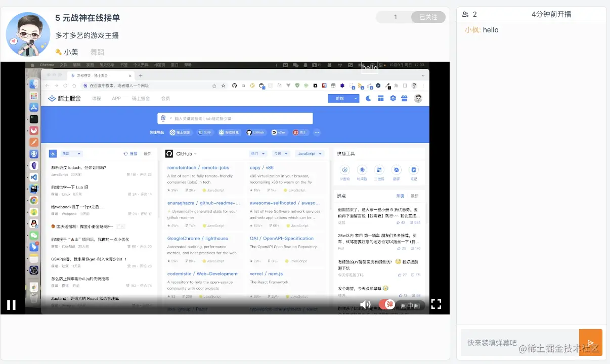Open 课程 in the streamed Juejin navbar
The width and height of the screenshot is (610, 364).
tap(96, 99)
